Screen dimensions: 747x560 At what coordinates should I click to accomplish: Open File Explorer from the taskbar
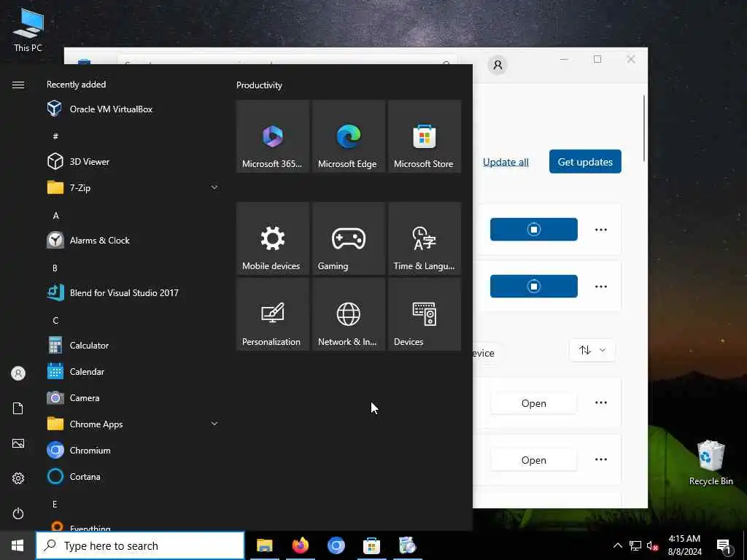(x=264, y=545)
